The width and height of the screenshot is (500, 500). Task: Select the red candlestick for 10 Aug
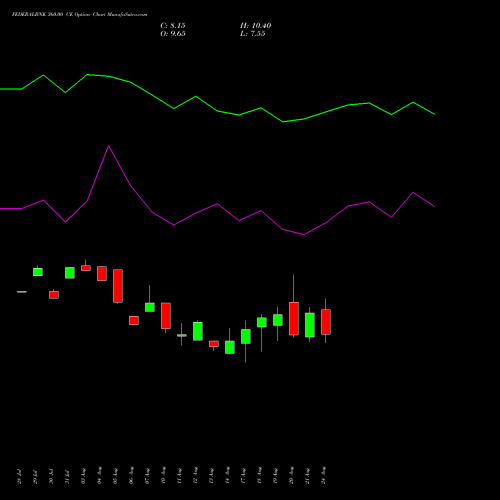point(166,316)
